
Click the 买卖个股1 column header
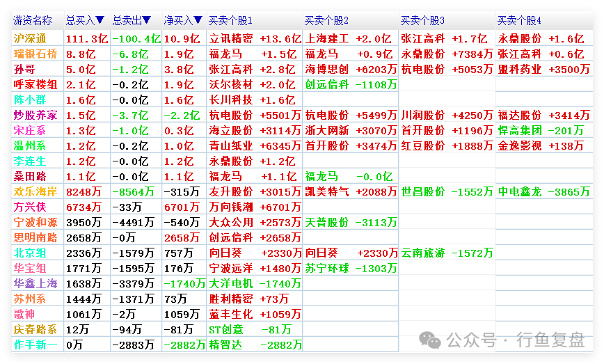click(230, 20)
